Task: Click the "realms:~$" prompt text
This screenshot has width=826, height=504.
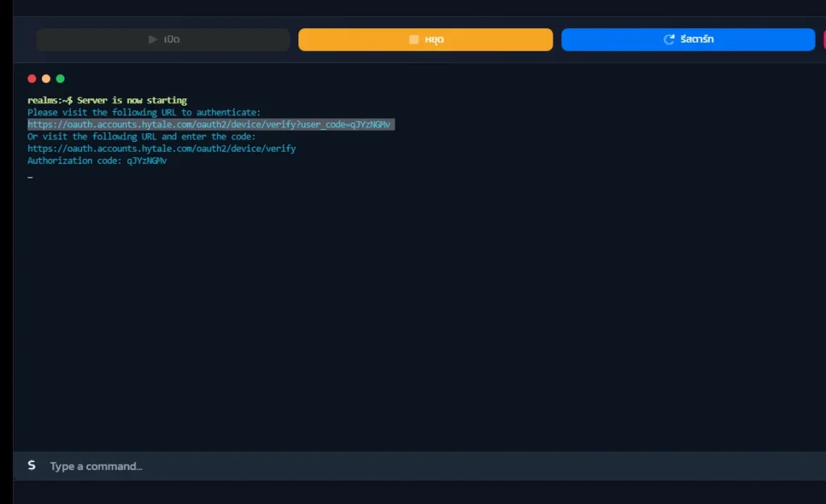Action: (x=50, y=101)
